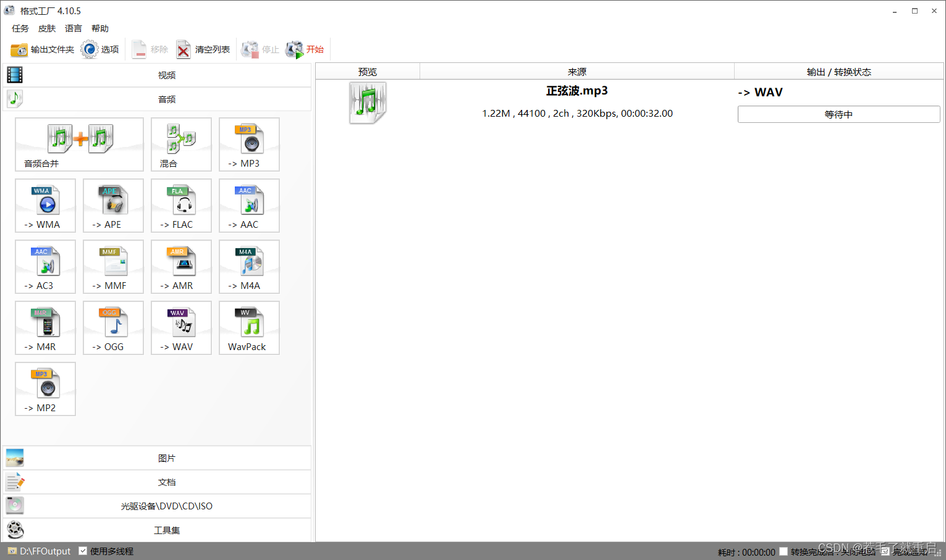The image size is (946, 560).
Task: Choose the -> MP2 converter
Action: coord(45,389)
